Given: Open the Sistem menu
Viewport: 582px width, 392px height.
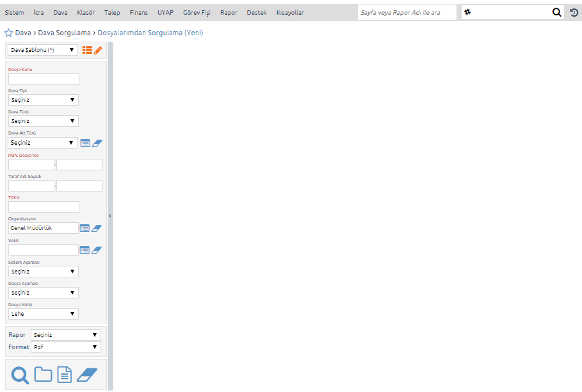Looking at the screenshot, I should [15, 13].
